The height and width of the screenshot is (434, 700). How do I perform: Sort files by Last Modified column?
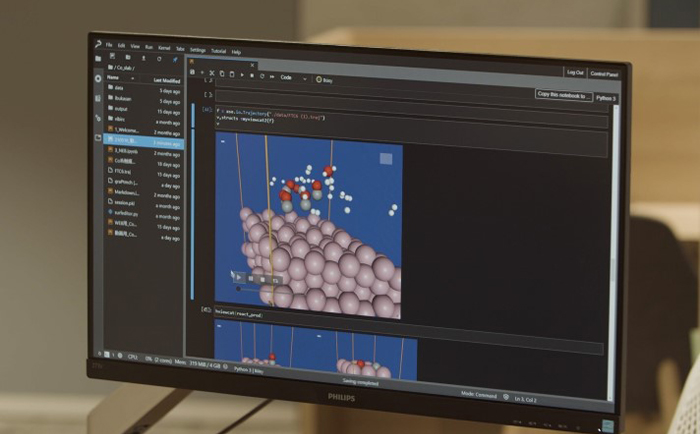pos(167,80)
